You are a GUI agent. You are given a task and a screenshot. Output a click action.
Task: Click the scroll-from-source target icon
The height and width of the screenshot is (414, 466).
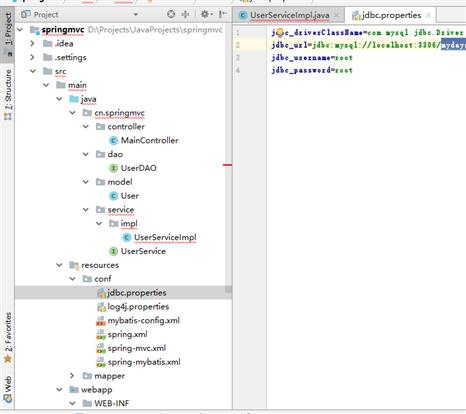[171, 14]
